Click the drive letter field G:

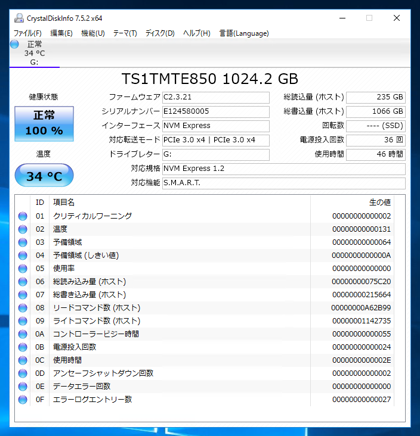point(216,154)
